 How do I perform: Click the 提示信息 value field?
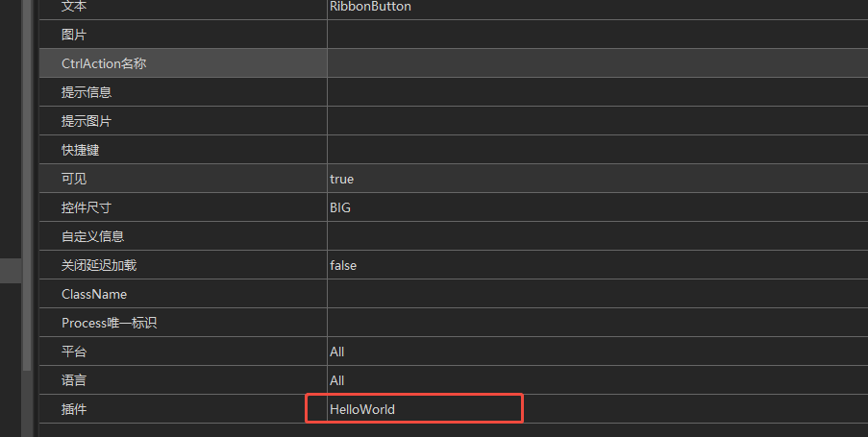coord(598,92)
